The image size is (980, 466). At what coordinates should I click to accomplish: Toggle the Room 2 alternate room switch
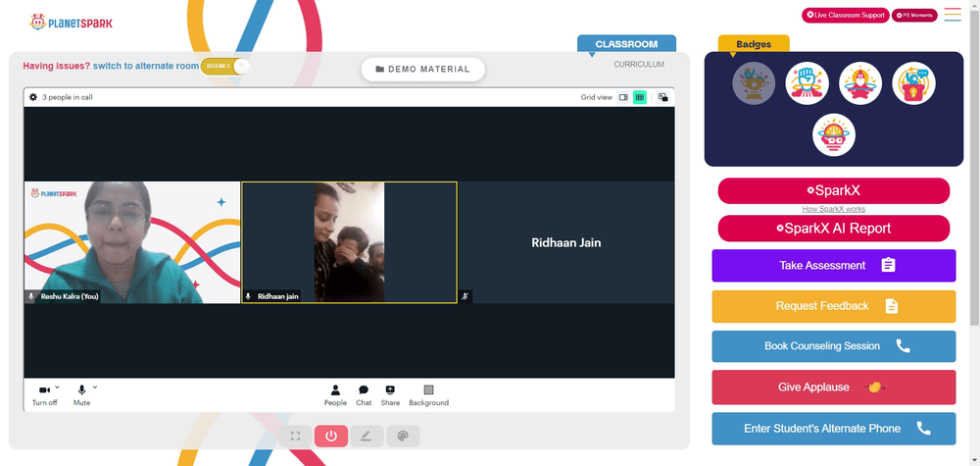click(225, 66)
